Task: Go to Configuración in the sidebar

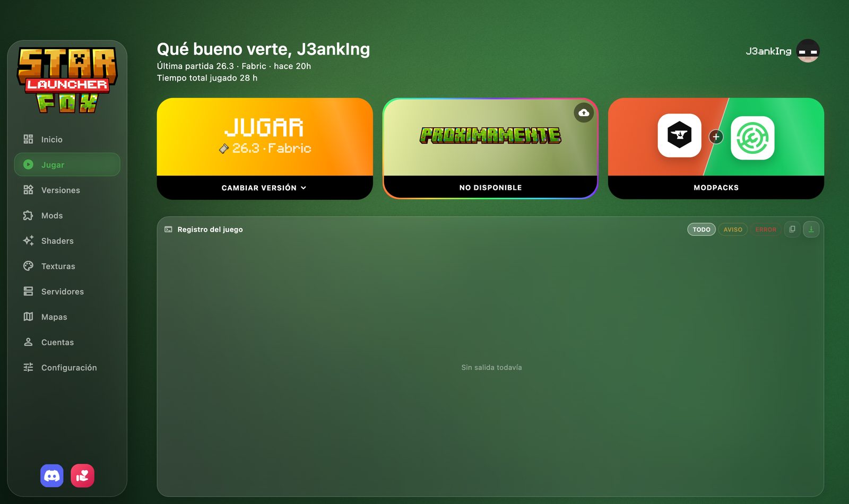Action: point(67,367)
